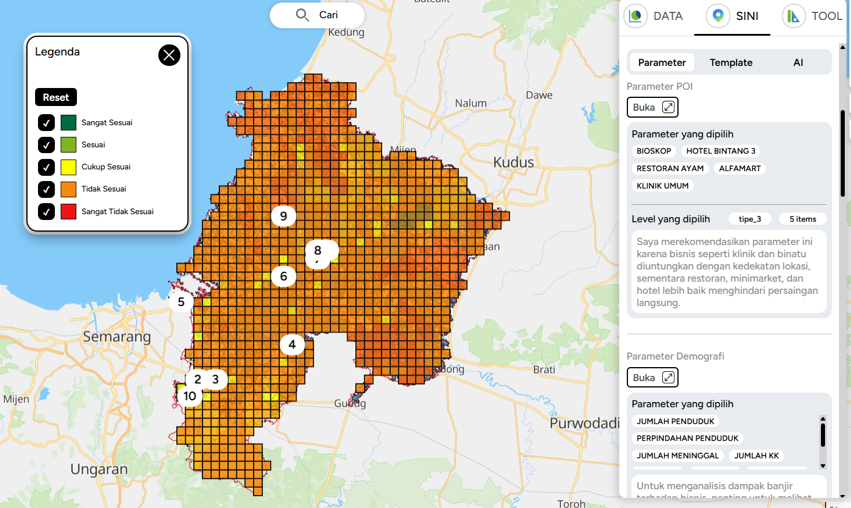The height and width of the screenshot is (508, 851).
Task: Click the orange Tidak Sesuai color swatch
Action: (x=68, y=189)
